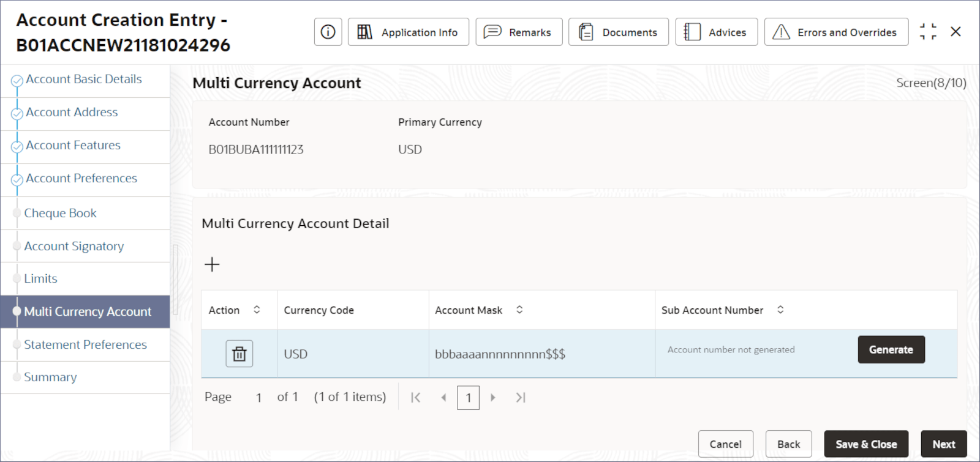
Task: Go to Cheque Book step
Action: coord(60,214)
